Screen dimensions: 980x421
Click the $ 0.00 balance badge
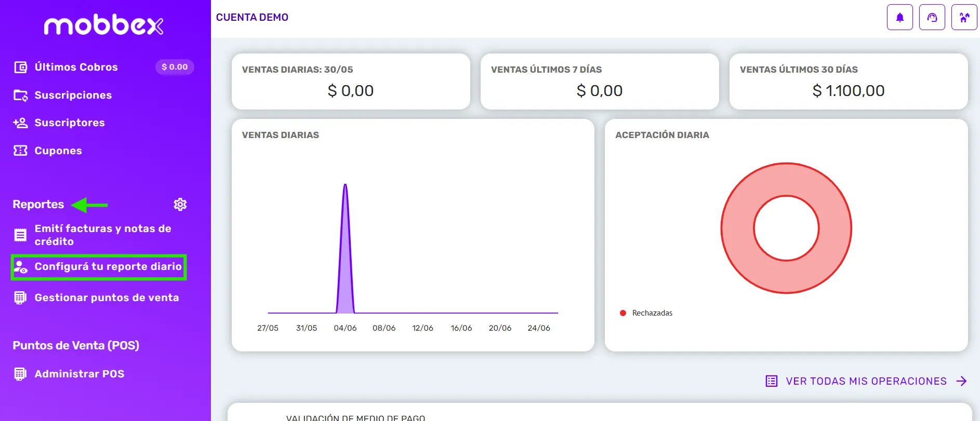coord(175,67)
